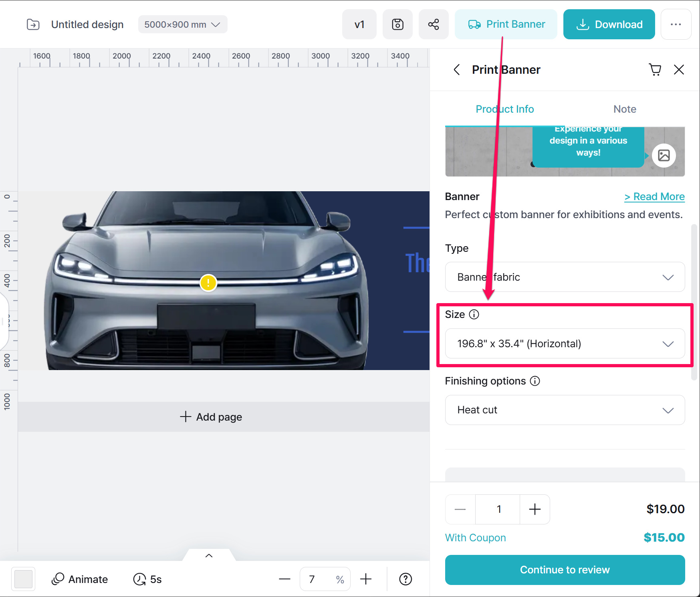Go back with the Print Banner arrow

457,70
